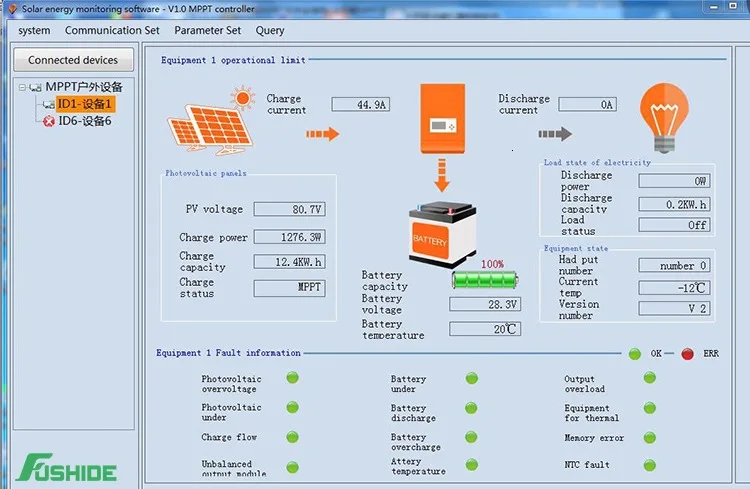Click the orange down arrow to battery
Viewport: 750px width, 489px height.
coord(442,175)
